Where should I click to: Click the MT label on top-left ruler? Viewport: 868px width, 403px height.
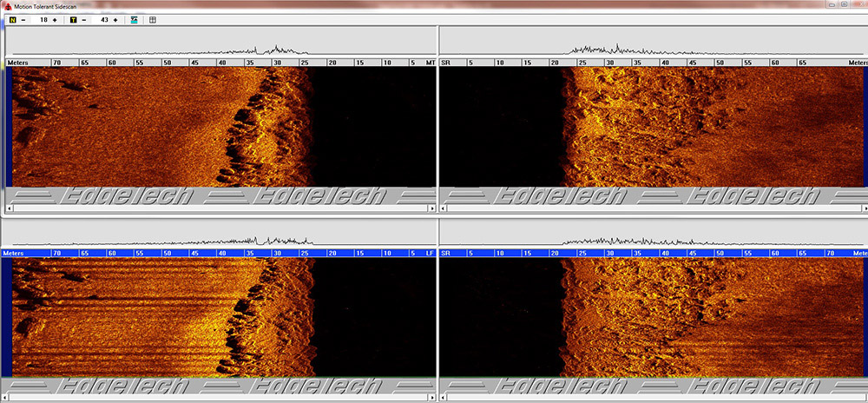[431, 63]
